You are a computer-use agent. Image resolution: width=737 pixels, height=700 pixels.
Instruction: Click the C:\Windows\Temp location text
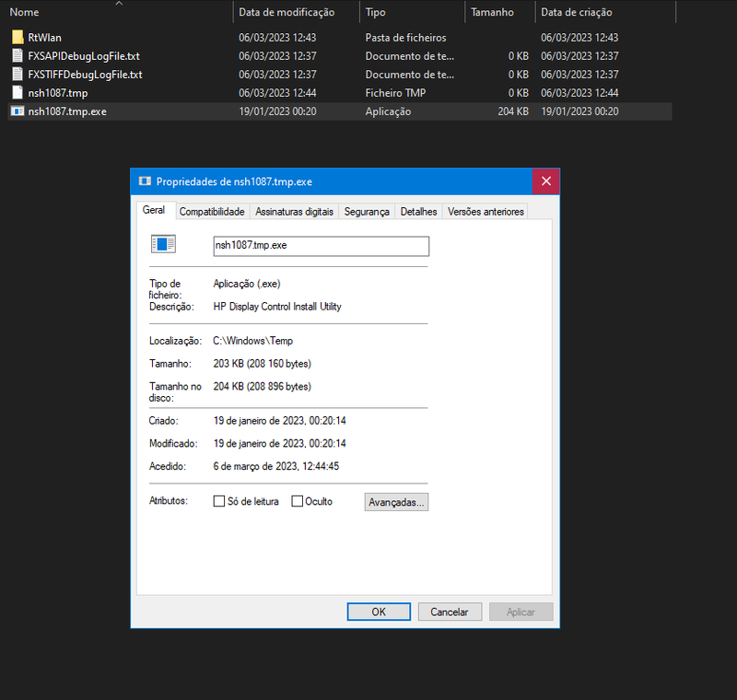[252, 341]
